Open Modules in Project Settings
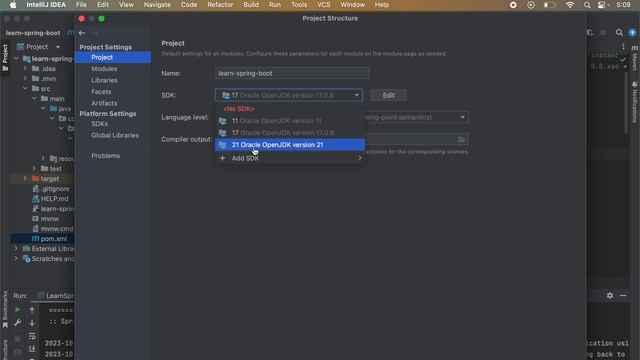 pyautogui.click(x=104, y=69)
